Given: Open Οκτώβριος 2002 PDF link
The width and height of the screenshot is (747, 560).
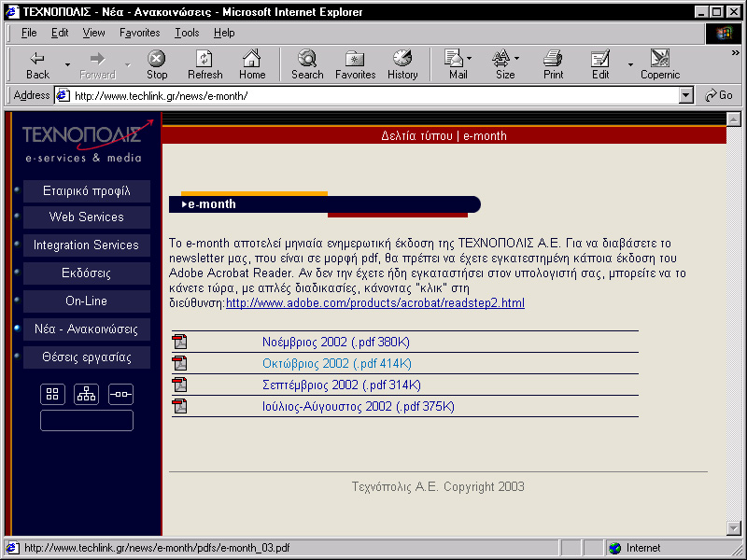Looking at the screenshot, I should point(337,363).
